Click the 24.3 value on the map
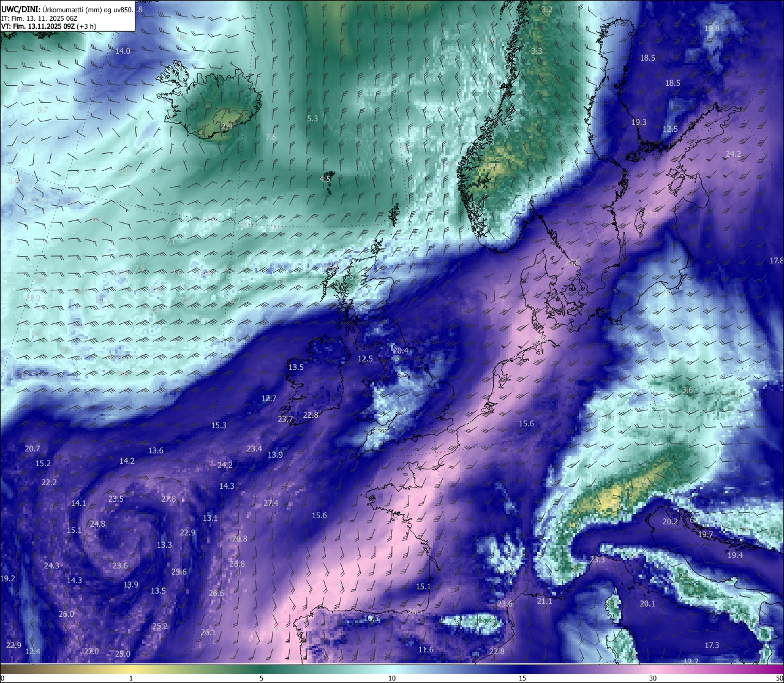Image resolution: width=784 pixels, height=683 pixels. [51, 566]
